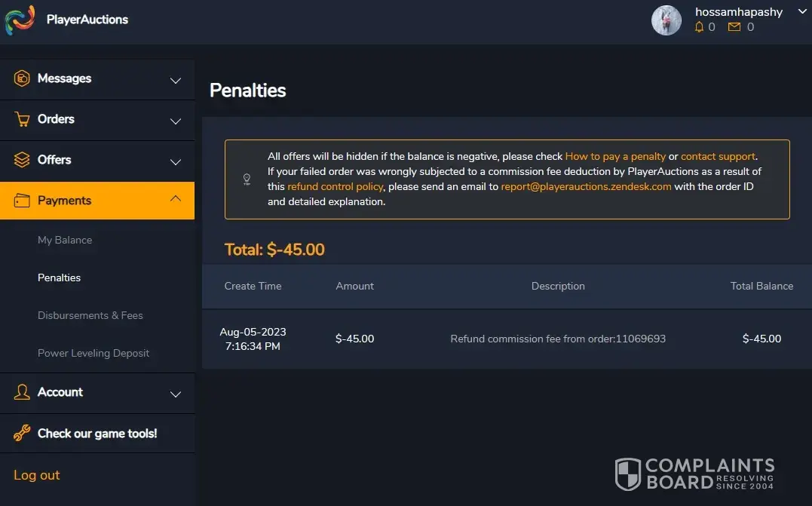The height and width of the screenshot is (506, 812).
Task: Go to Power Leveling Deposit
Action: coord(93,353)
